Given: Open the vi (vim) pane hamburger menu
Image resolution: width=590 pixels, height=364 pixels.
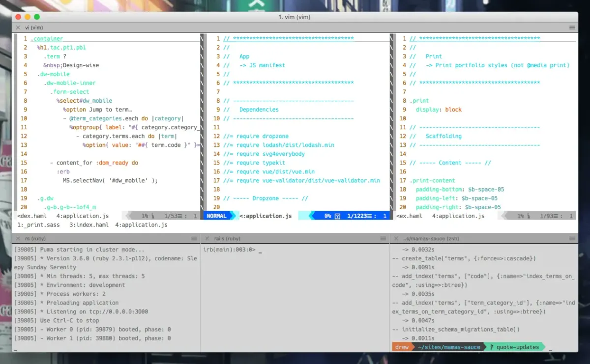Looking at the screenshot, I should pyautogui.click(x=572, y=28).
